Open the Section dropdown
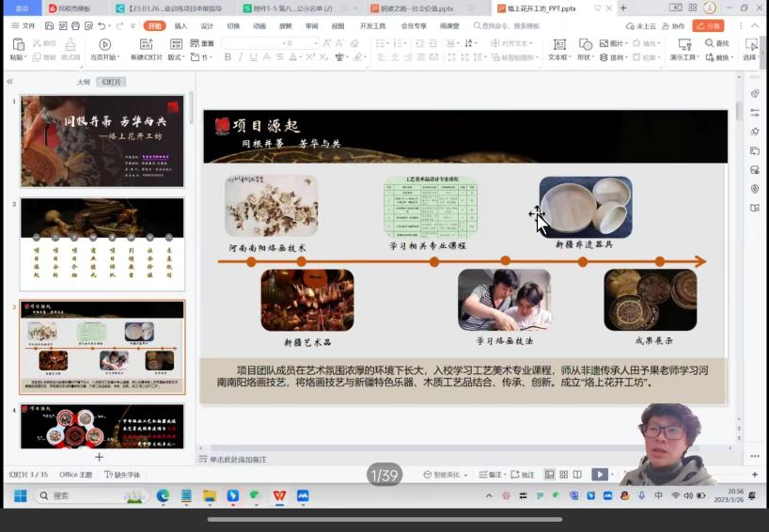This screenshot has width=769, height=532. coord(201,57)
